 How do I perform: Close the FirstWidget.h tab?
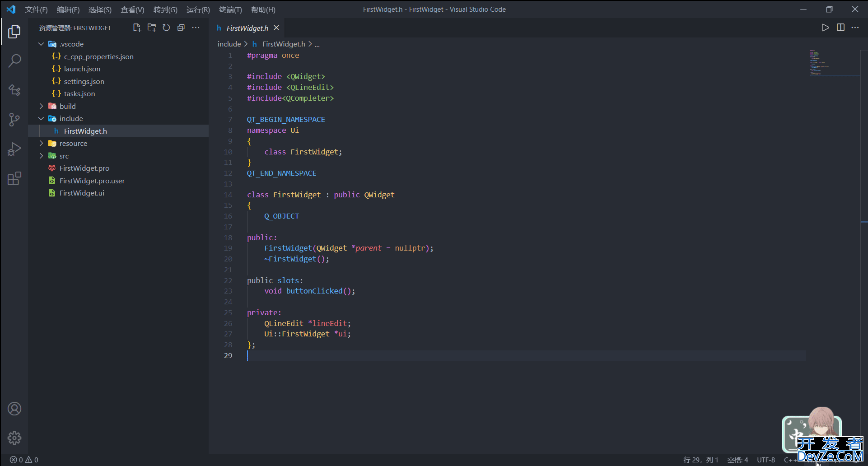[276, 28]
